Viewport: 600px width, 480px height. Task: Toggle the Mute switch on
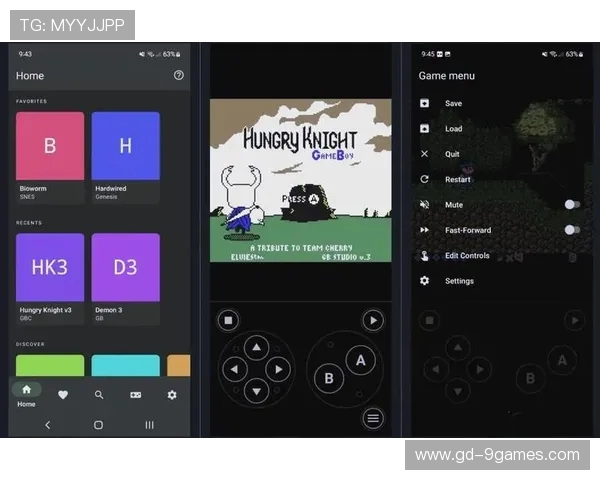(571, 204)
